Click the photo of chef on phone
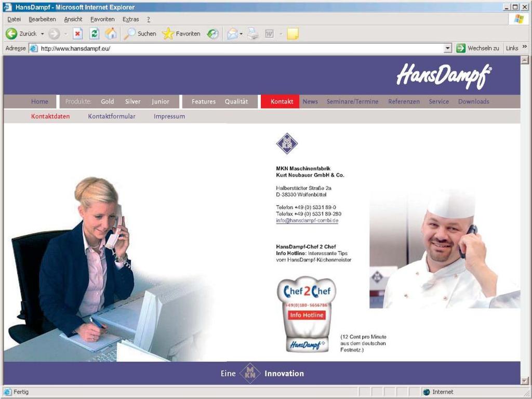This screenshot has height=399, width=532. tap(445, 249)
